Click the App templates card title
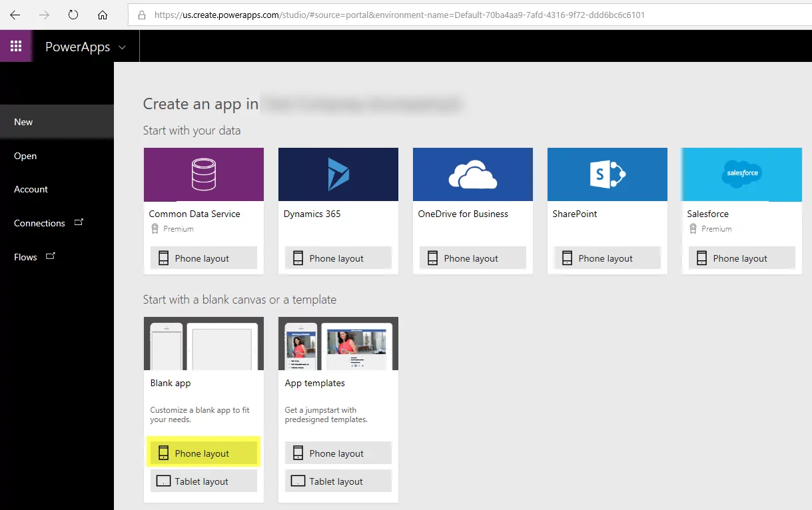The height and width of the screenshot is (510, 812). coord(315,383)
